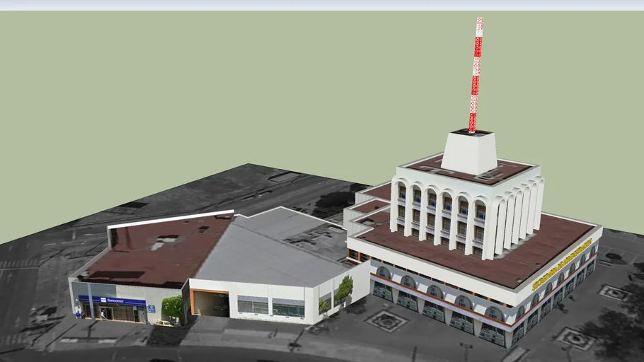Select the small blue square sign by Bancomer door
The image size is (644, 362).
151,308
